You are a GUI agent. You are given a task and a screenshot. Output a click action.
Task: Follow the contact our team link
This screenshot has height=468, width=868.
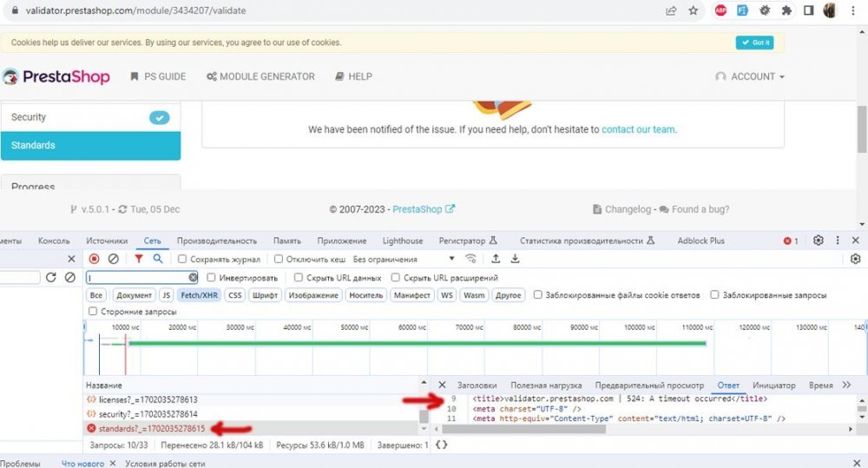[638, 129]
